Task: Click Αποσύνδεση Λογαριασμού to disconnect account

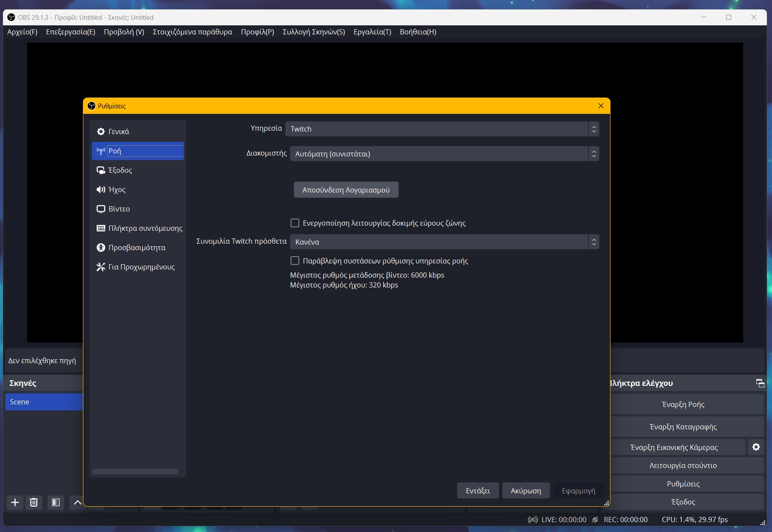Action: coord(346,190)
